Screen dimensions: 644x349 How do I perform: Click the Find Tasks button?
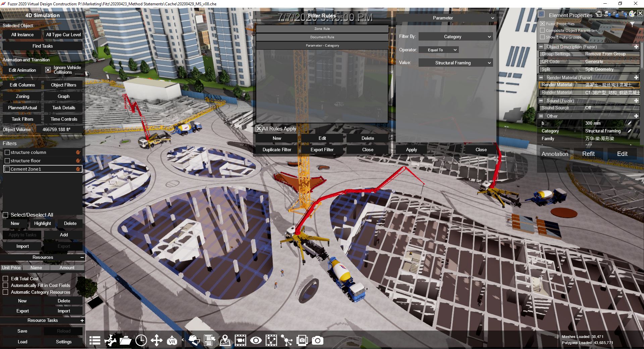tap(43, 46)
